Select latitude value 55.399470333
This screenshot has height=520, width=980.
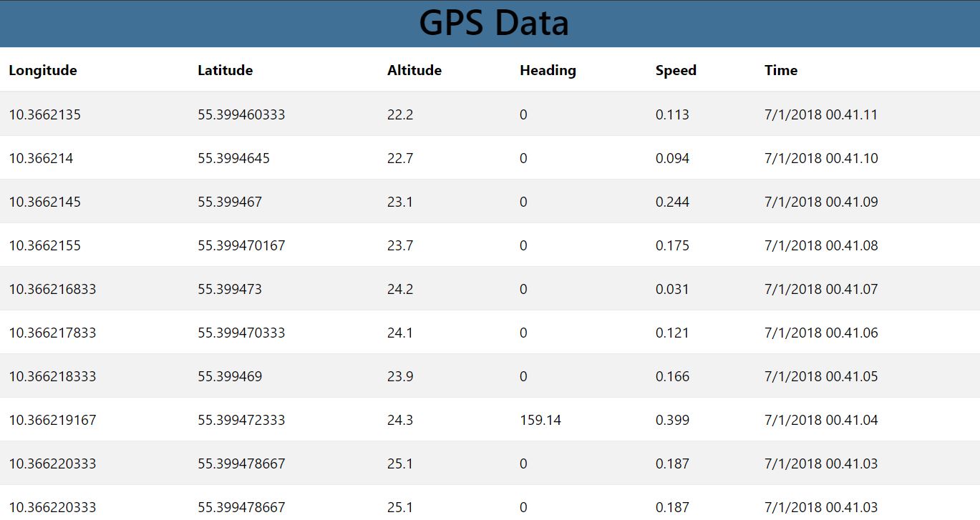tap(241, 333)
